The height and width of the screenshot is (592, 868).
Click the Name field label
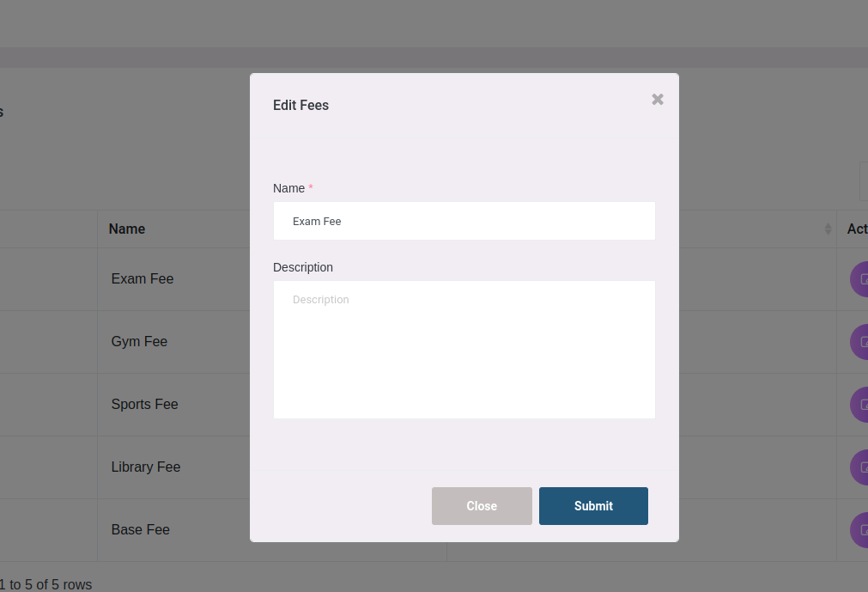[x=288, y=188]
